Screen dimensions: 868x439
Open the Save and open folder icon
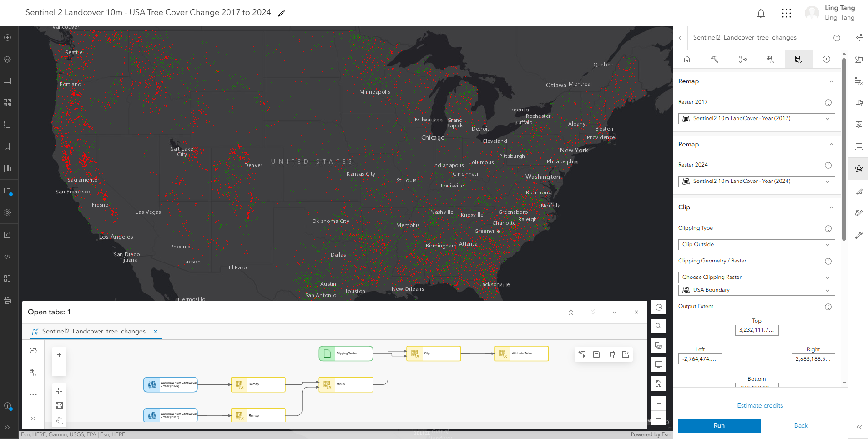[7, 191]
